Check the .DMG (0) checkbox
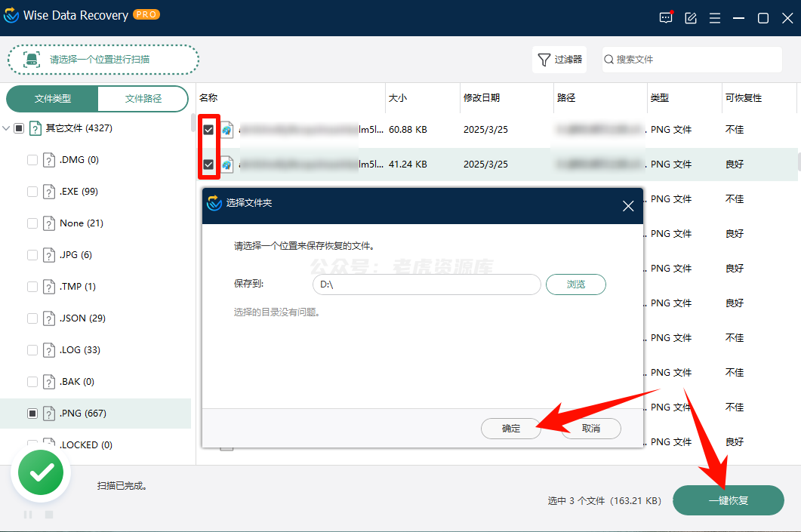This screenshot has height=532, width=801. [32, 160]
